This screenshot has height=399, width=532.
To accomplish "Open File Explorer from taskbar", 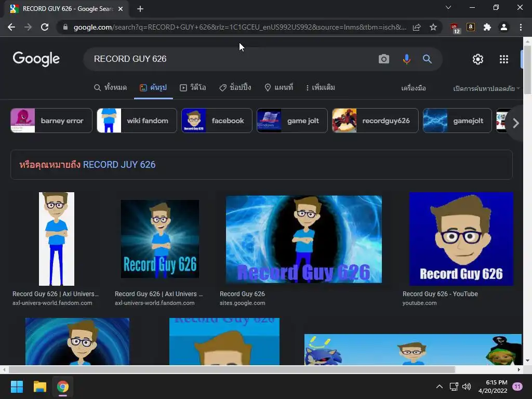I will 39,387.
